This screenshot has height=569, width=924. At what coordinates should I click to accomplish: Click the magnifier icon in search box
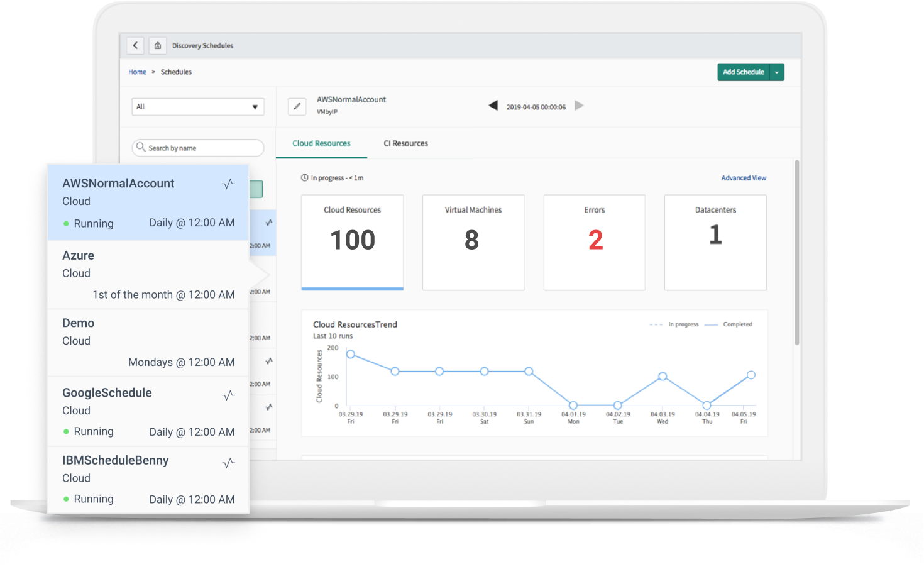pos(141,147)
